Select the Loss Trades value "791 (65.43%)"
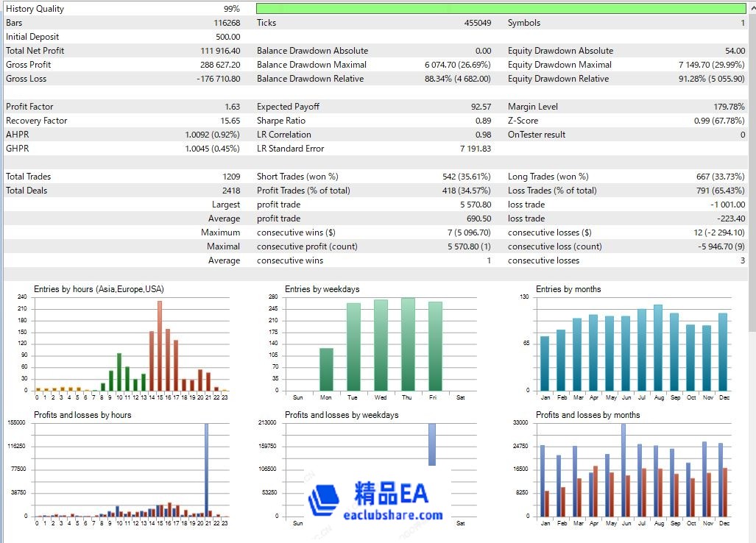 [x=721, y=191]
